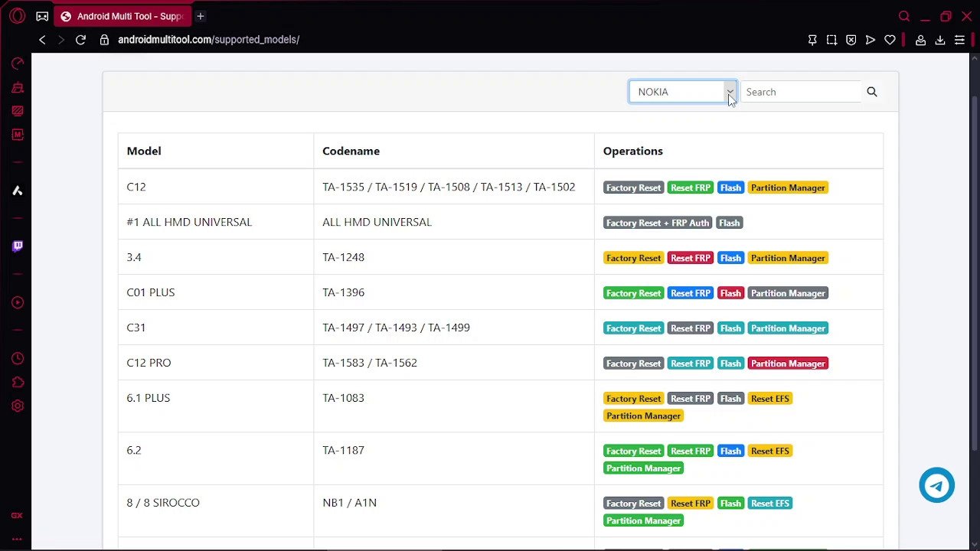
Task: Open Twitch panel in sidebar
Action: pyautogui.click(x=17, y=246)
